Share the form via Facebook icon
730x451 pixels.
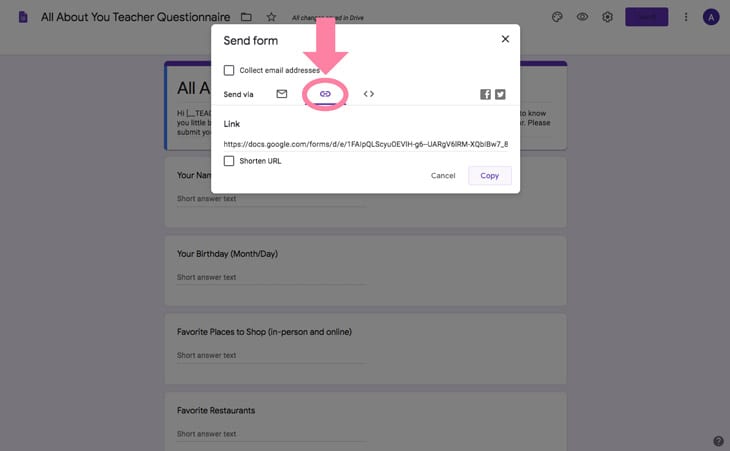(x=485, y=94)
